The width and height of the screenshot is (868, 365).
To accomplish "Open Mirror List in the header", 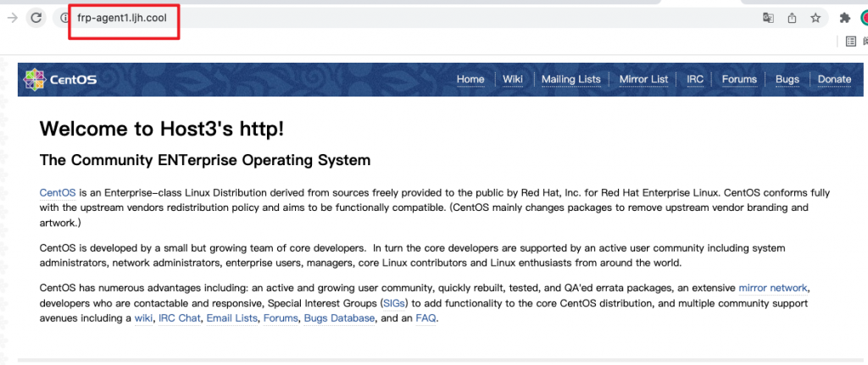I will [x=644, y=79].
